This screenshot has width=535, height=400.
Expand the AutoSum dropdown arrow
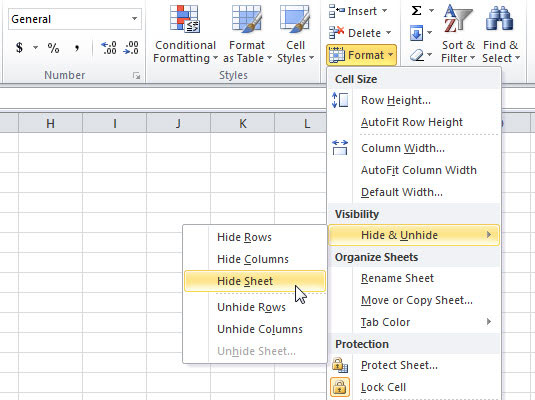pos(431,11)
